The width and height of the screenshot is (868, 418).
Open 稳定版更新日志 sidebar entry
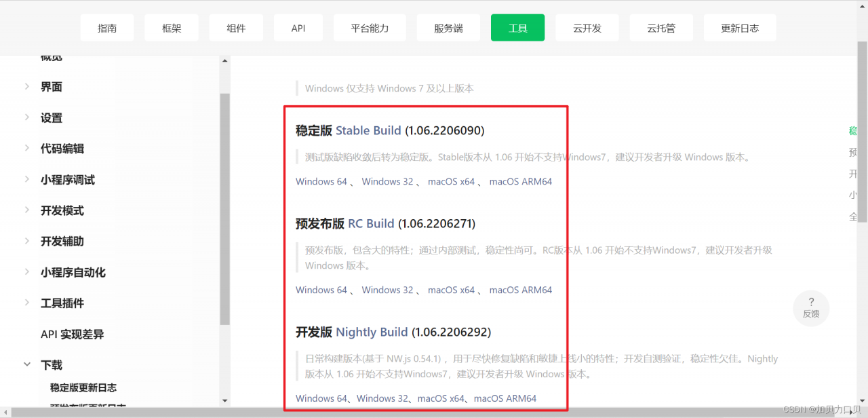[83, 387]
